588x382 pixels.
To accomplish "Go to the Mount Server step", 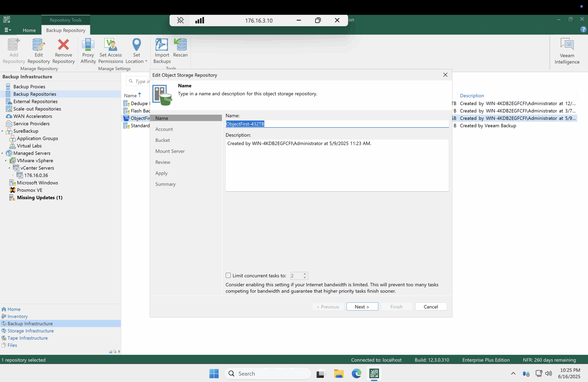I will click(x=170, y=151).
